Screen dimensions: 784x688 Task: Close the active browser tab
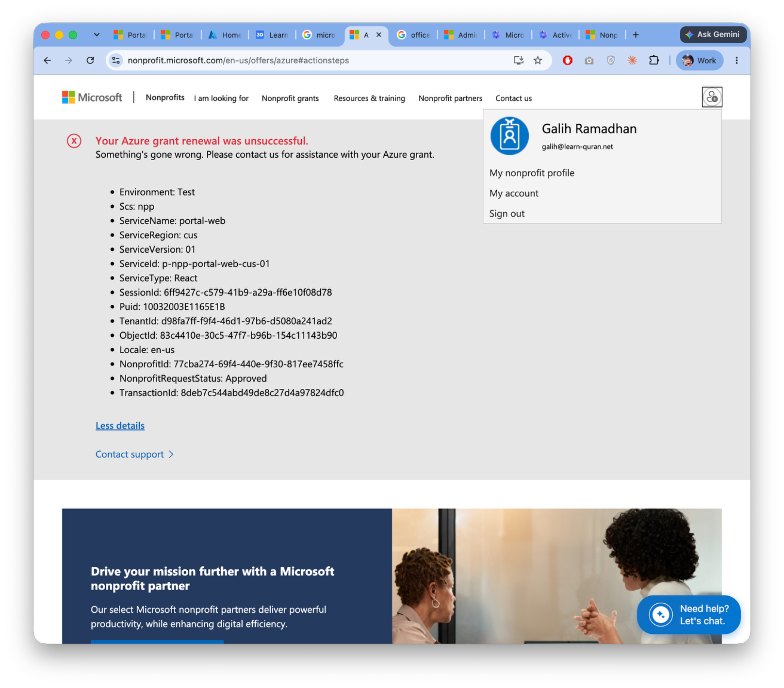pos(379,35)
